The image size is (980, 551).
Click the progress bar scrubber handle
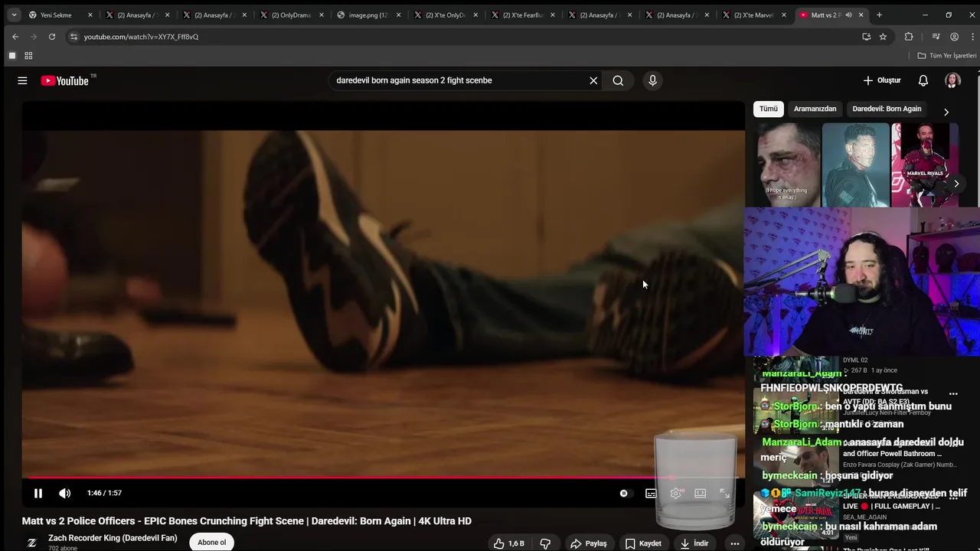click(672, 478)
